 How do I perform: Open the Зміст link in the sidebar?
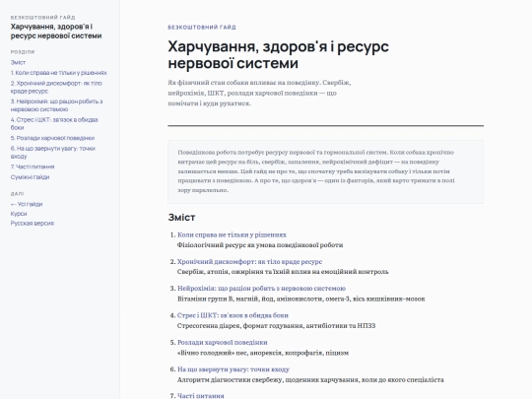click(18, 62)
